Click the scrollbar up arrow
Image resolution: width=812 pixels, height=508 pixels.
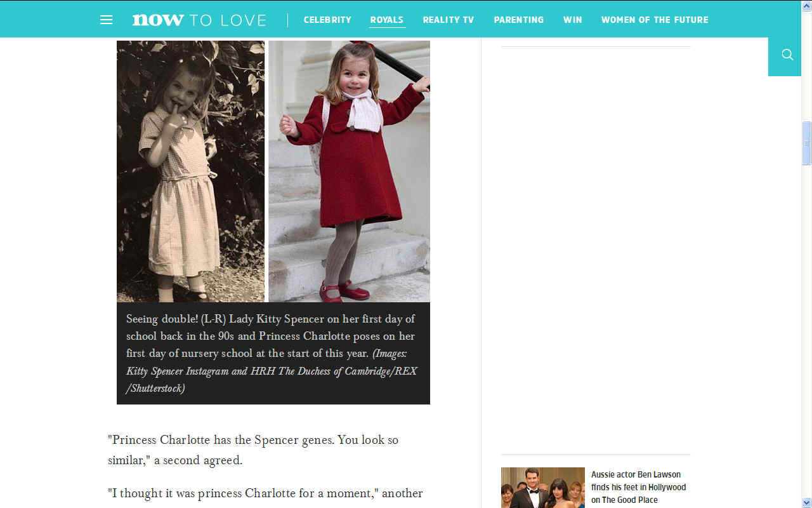(x=806, y=5)
